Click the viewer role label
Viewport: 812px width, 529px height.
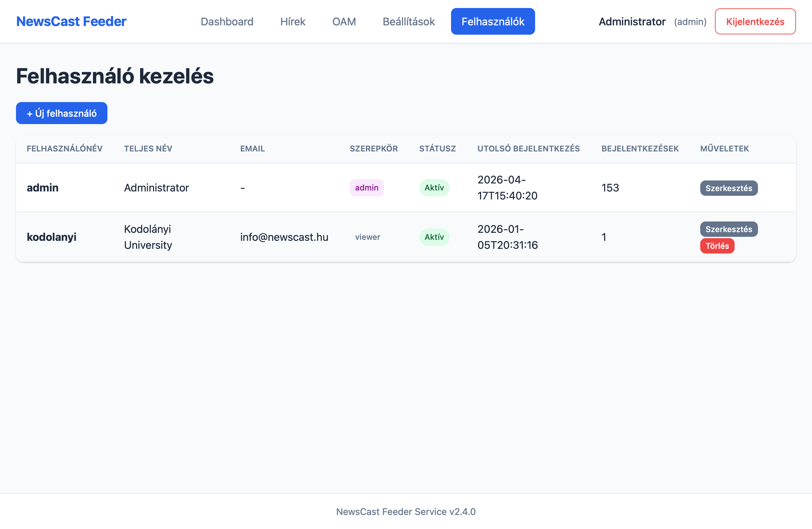click(x=367, y=237)
